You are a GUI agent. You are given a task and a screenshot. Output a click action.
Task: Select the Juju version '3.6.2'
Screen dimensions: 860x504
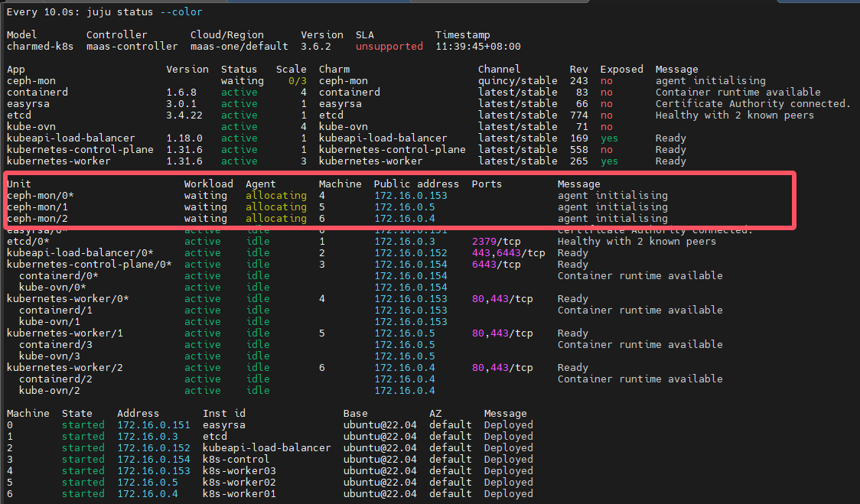pyautogui.click(x=316, y=47)
